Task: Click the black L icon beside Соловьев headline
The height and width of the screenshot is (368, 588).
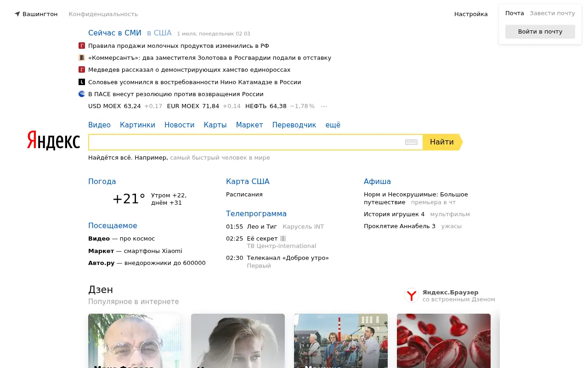Action: coord(82,82)
